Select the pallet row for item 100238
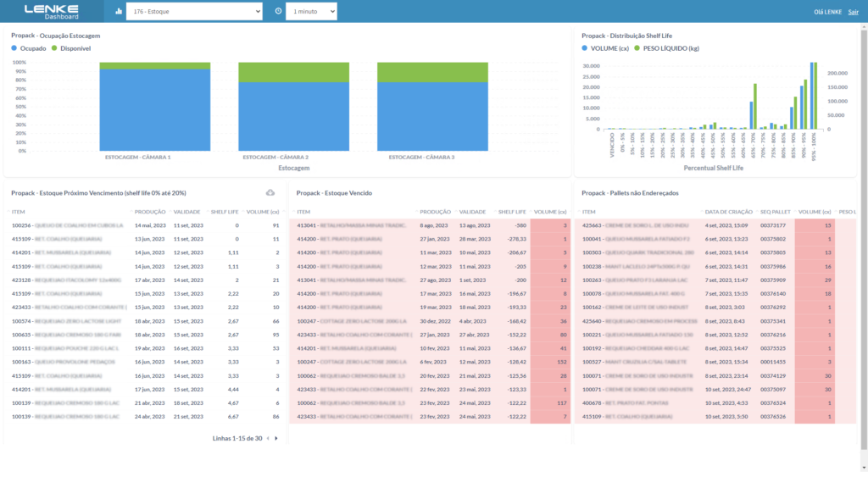 tap(715, 267)
